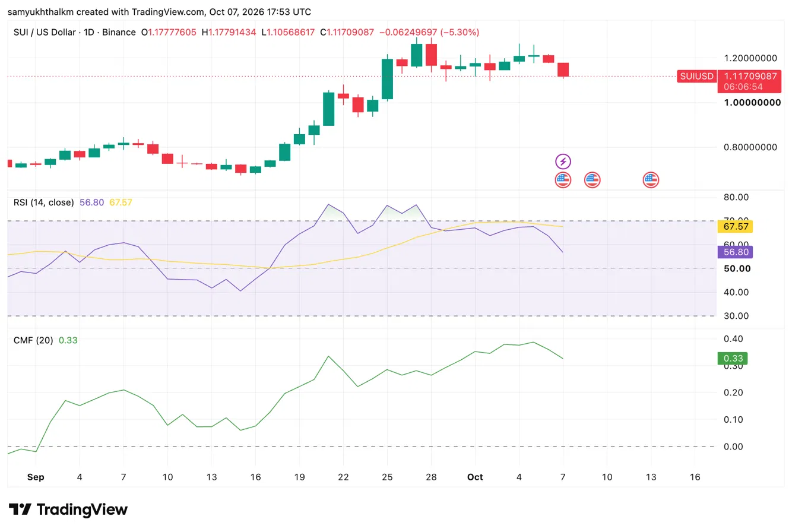Click the low value L1.10568617

289,32
